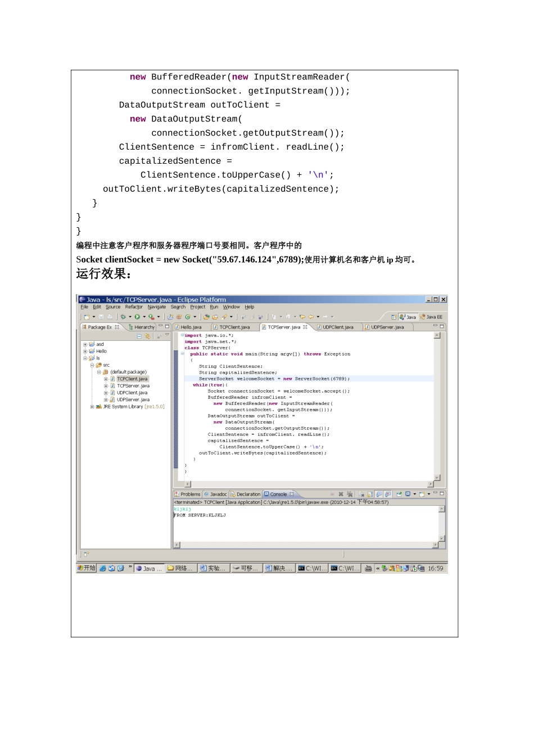Image resolution: width=534 pixels, height=756 pixels.
Task: Click the Save icon in the Eclipse toolbar
Action: click(x=101, y=317)
